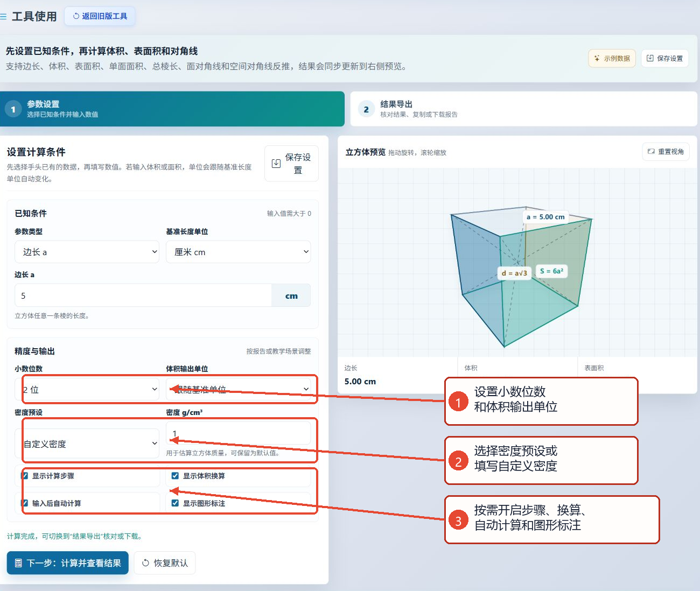Open the 密度预设 dropdown
Viewport: 700px width, 591px height.
click(x=87, y=444)
